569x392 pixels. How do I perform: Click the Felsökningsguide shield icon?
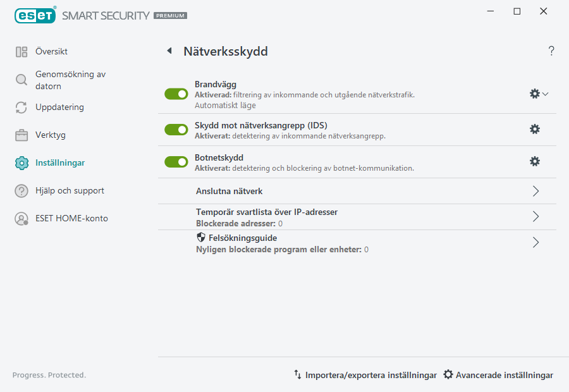201,238
